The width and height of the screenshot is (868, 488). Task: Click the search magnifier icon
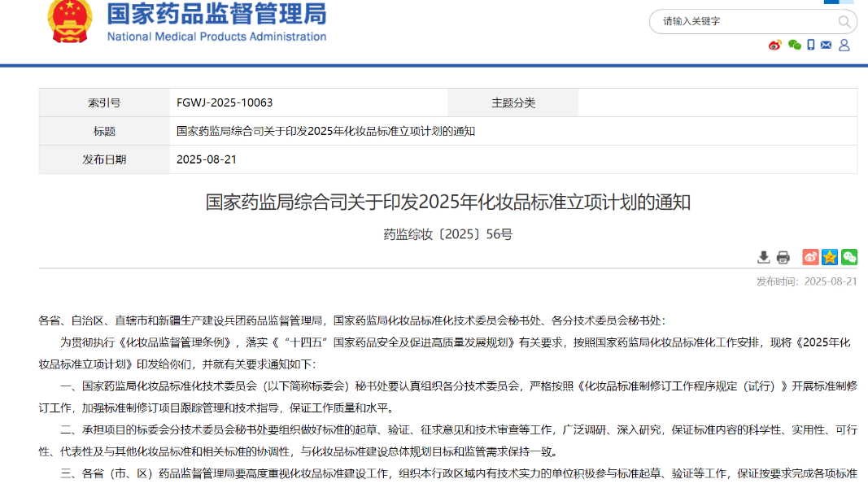tap(844, 22)
